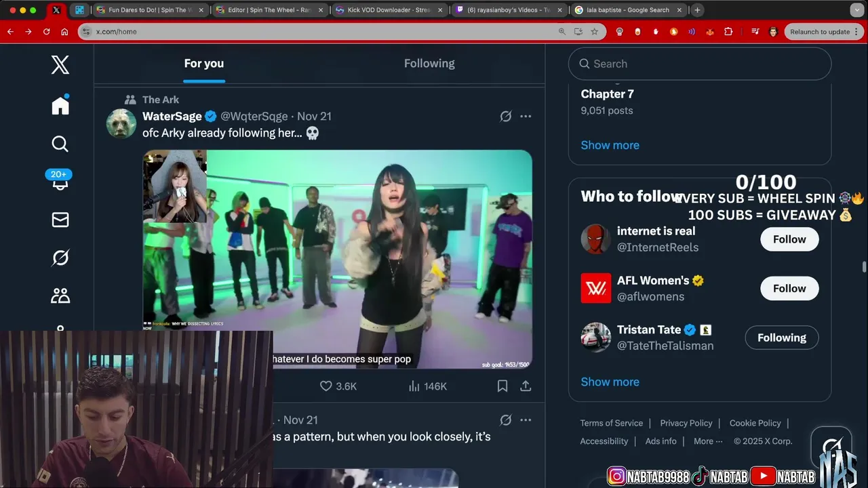Open new browser tab
The image size is (868, 488).
tap(697, 10)
